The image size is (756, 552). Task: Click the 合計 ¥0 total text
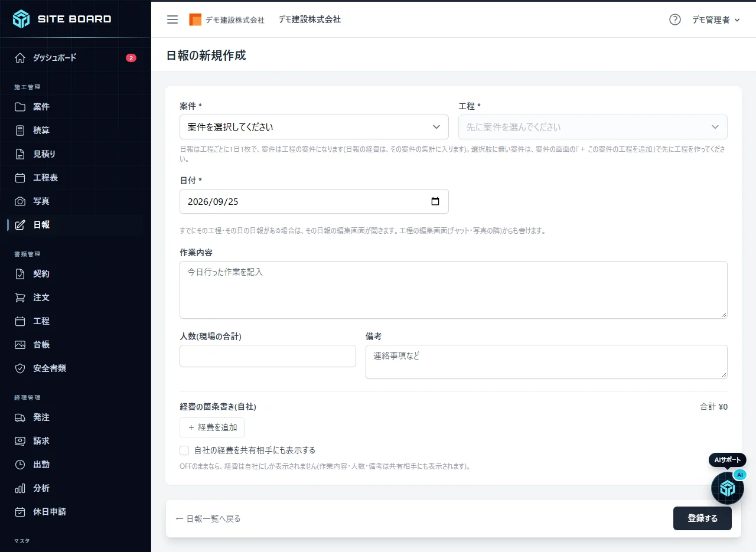click(x=713, y=407)
